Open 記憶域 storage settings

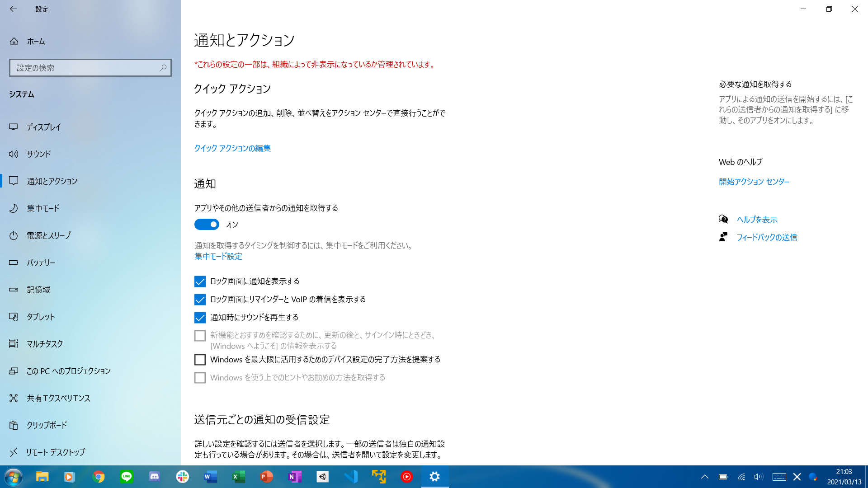[90, 290]
